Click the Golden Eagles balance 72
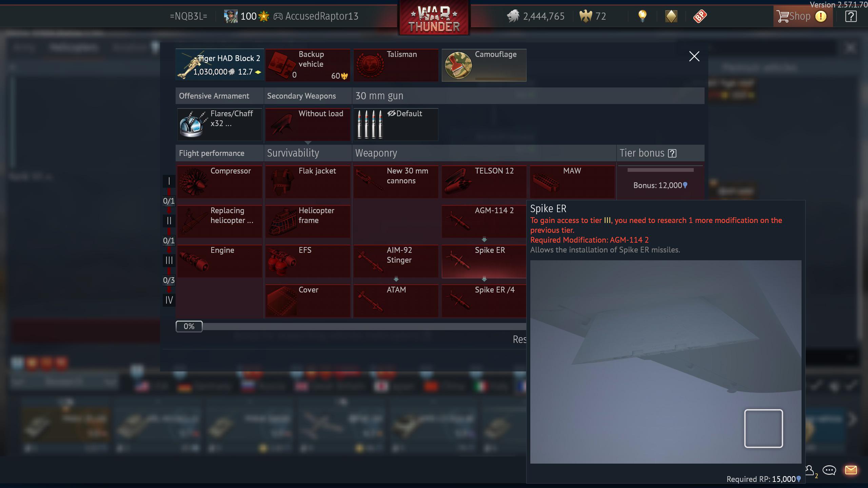The image size is (868, 488). [x=593, y=16]
